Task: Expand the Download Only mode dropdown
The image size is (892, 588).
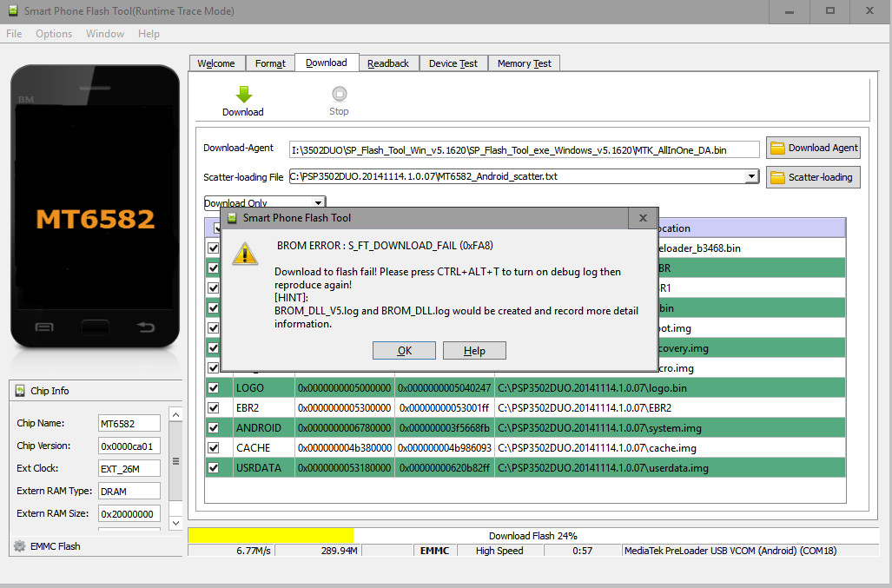Action: point(318,203)
